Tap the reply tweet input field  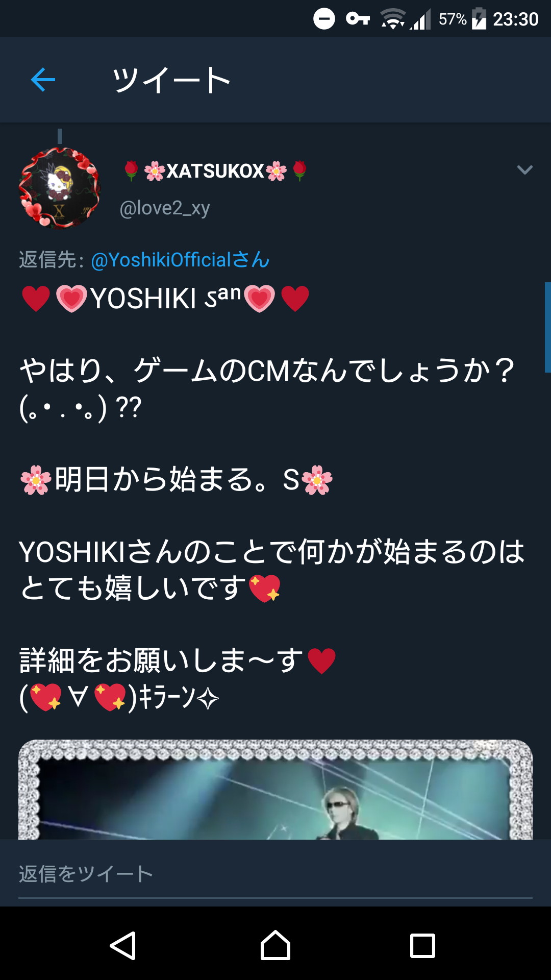(x=275, y=874)
